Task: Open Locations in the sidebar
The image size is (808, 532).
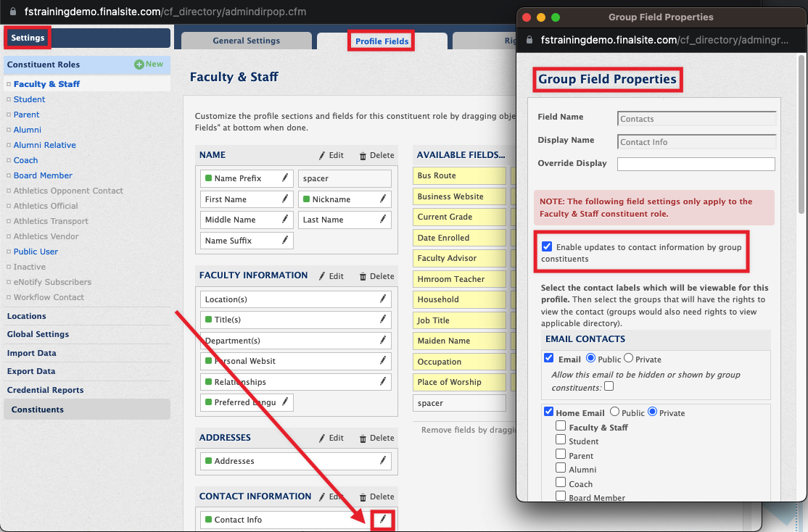Action: (x=26, y=316)
